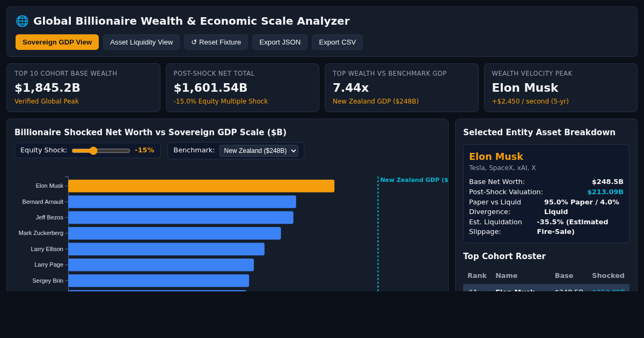This screenshot has width=644, height=338.
Task: Click the Elon Musk heading in breakdown panel
Action: (x=496, y=157)
